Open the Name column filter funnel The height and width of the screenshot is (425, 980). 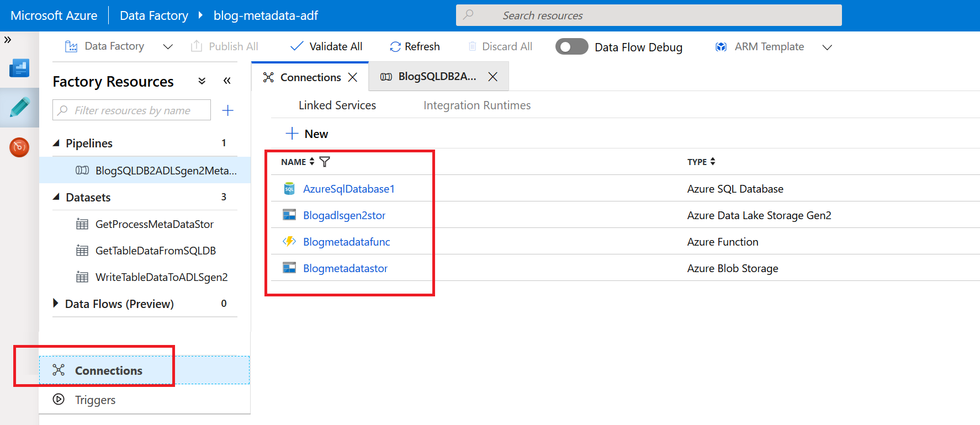click(325, 162)
